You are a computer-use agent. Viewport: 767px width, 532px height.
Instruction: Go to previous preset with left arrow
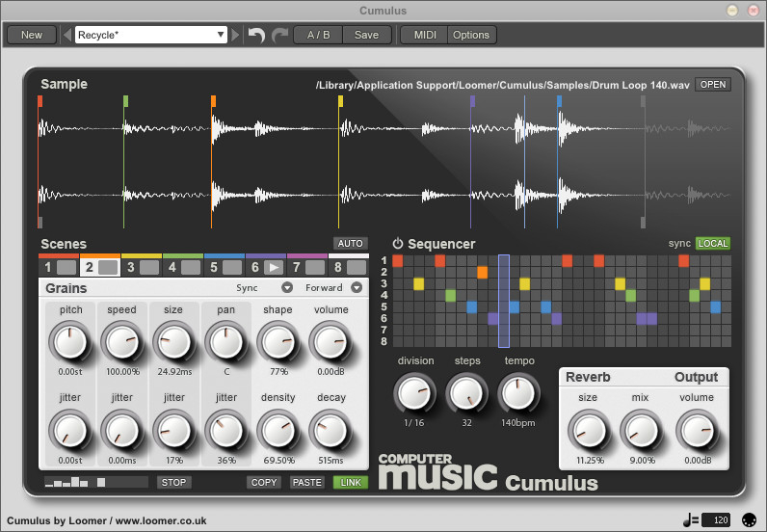(66, 35)
